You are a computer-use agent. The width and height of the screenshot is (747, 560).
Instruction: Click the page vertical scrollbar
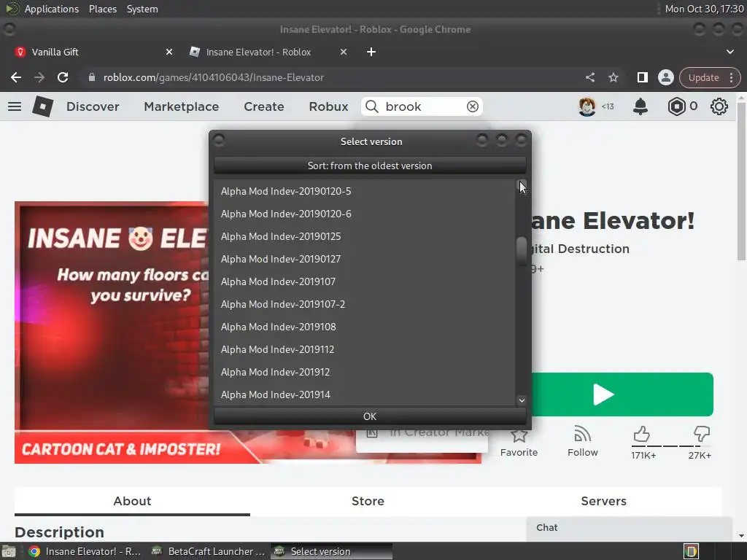(x=741, y=181)
